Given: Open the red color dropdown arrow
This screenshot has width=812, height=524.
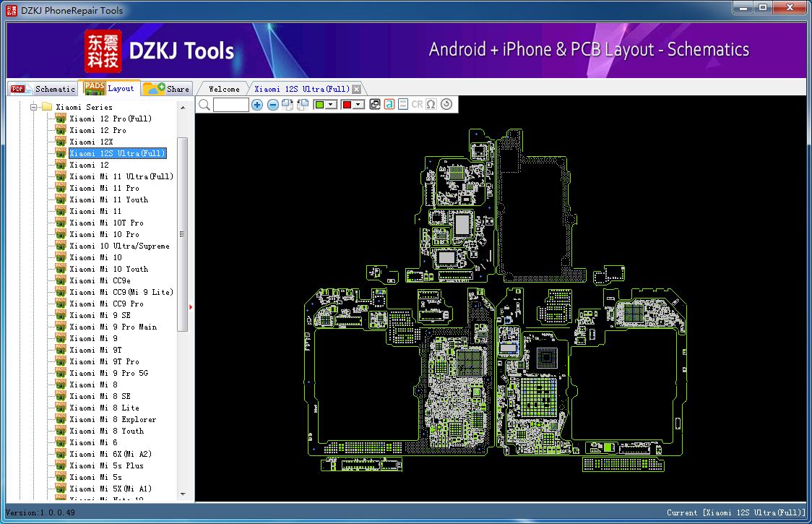Looking at the screenshot, I should [359, 105].
